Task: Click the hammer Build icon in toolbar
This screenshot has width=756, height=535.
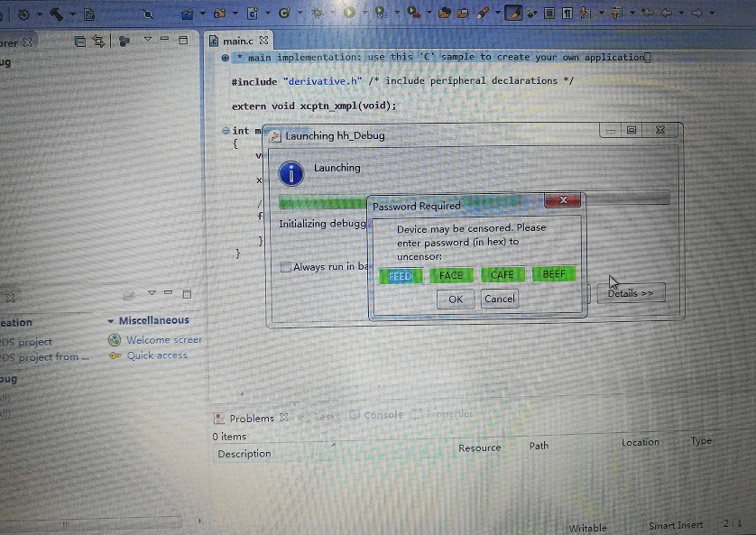Action: coord(57,14)
